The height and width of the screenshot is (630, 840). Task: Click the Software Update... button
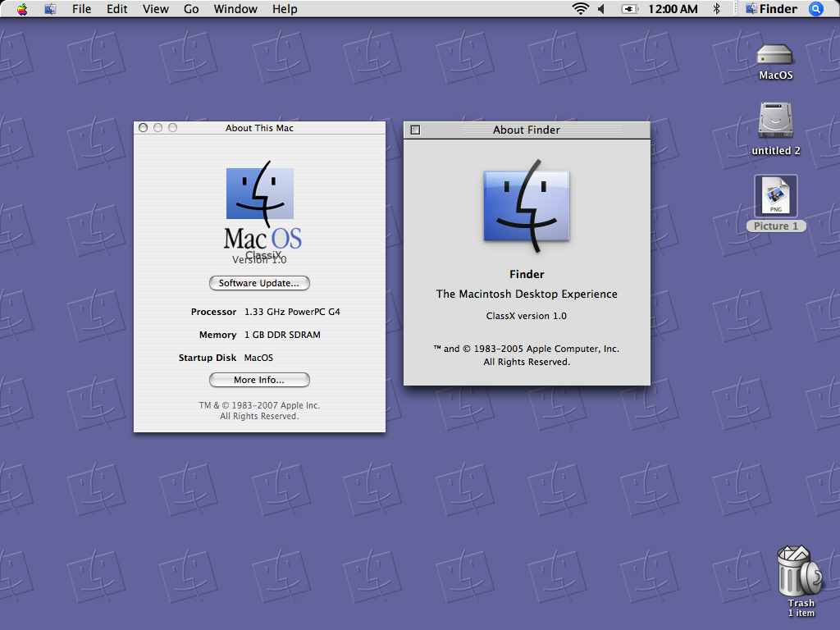[259, 283]
